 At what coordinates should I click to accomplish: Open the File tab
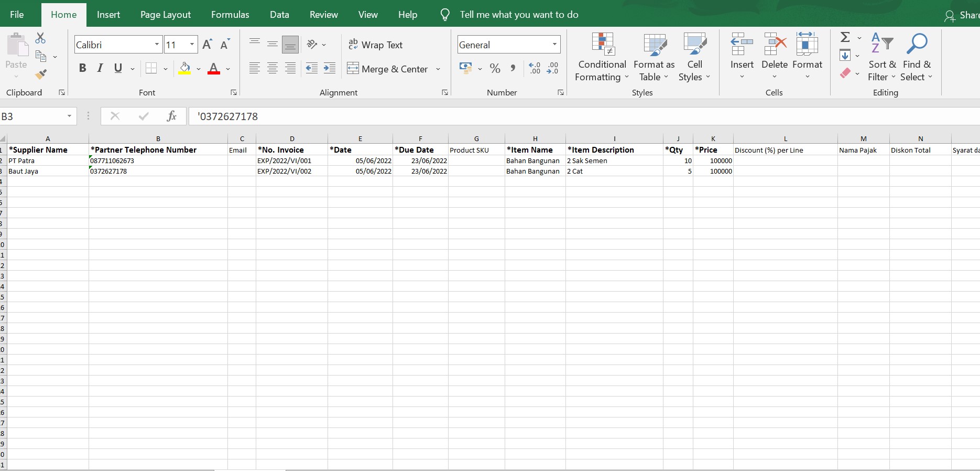(x=17, y=15)
